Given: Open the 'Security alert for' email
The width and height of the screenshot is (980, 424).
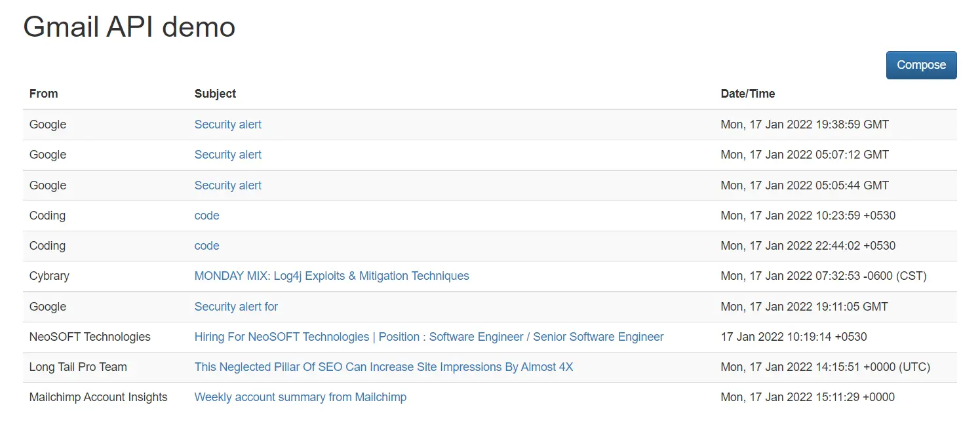Looking at the screenshot, I should [236, 307].
